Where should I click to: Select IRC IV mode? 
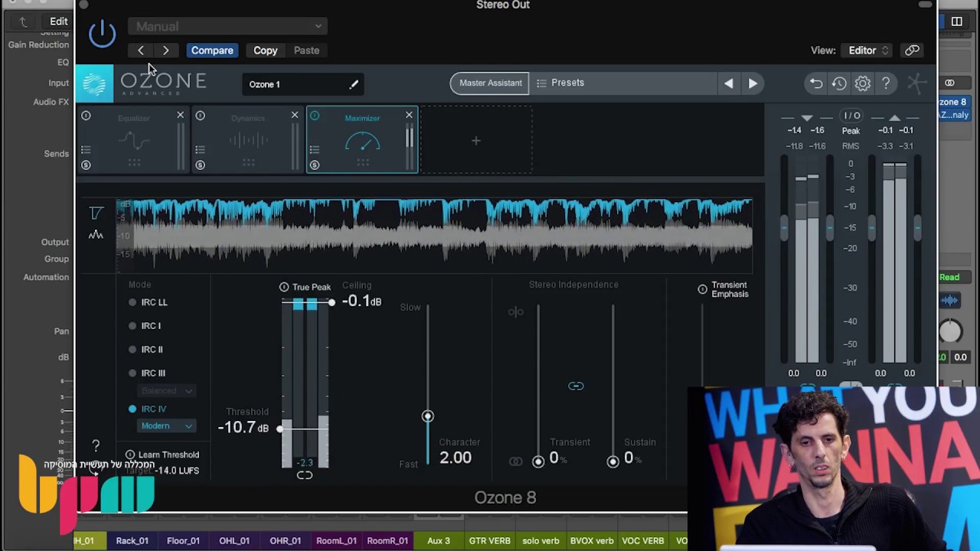pyautogui.click(x=148, y=409)
